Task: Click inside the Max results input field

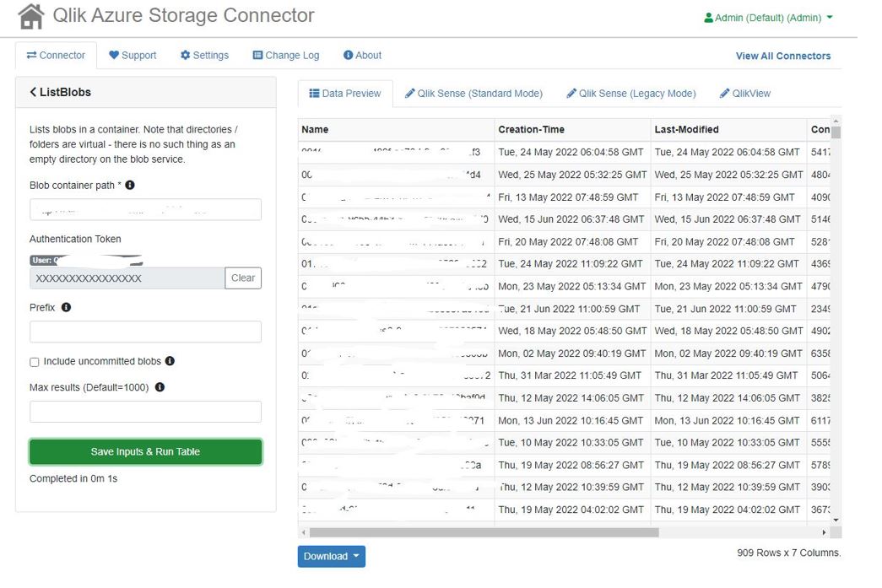Action: (144, 412)
